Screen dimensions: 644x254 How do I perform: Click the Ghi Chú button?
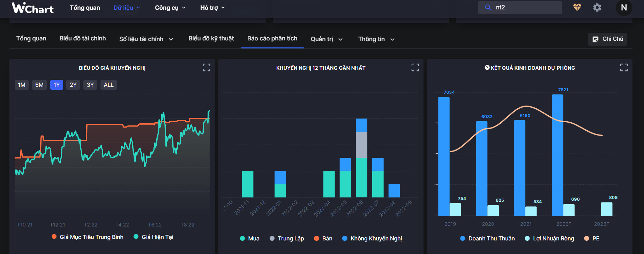(x=608, y=39)
